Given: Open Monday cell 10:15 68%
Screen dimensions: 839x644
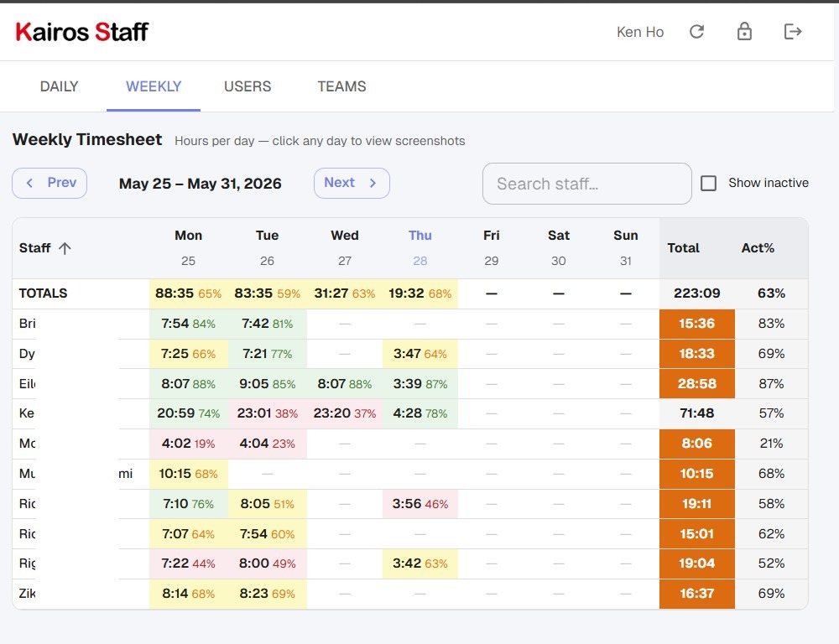Looking at the screenshot, I should click(x=188, y=474).
